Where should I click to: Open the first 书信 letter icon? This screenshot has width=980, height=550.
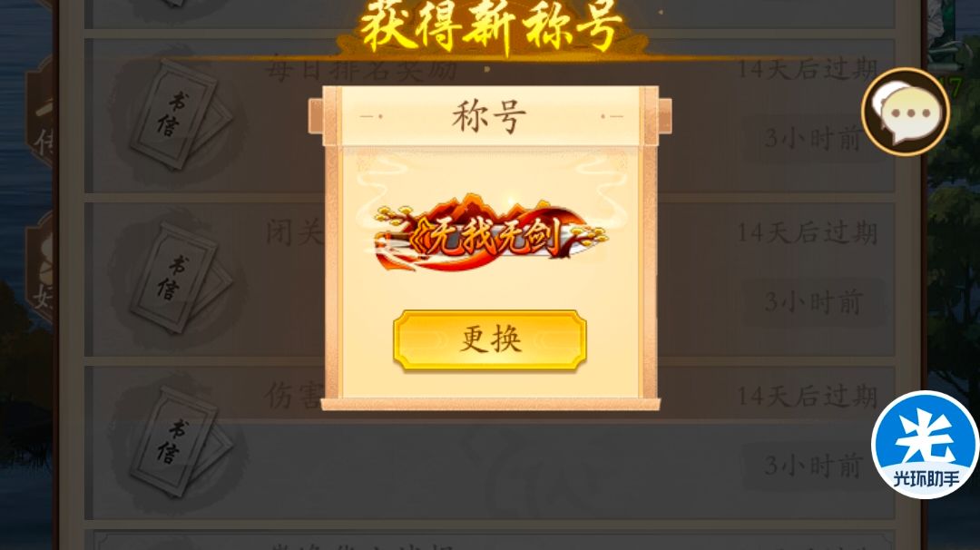coord(178,114)
